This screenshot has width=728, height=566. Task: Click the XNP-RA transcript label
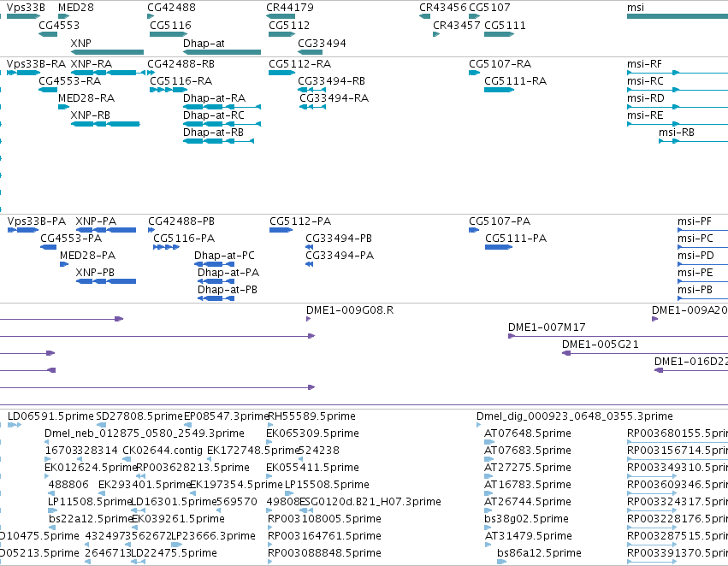coord(91,63)
